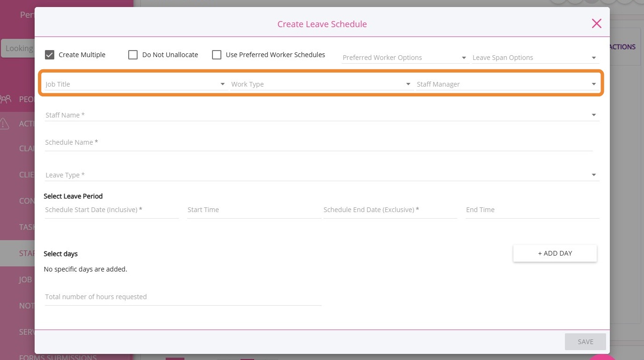
Task: Click the 'No specific days are added.' text
Action: pyautogui.click(x=86, y=269)
